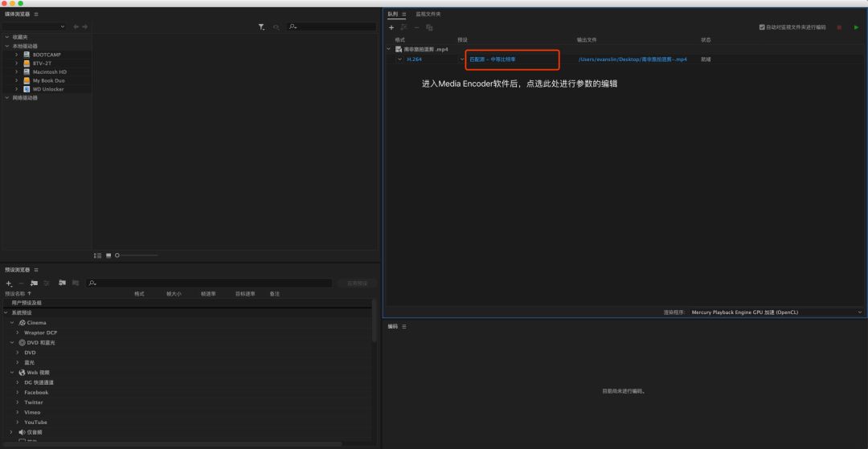Screen dimensions: 868x449
Task: Toggle 自动对监视文件夹进行编码 checkbox
Action: (x=762, y=27)
